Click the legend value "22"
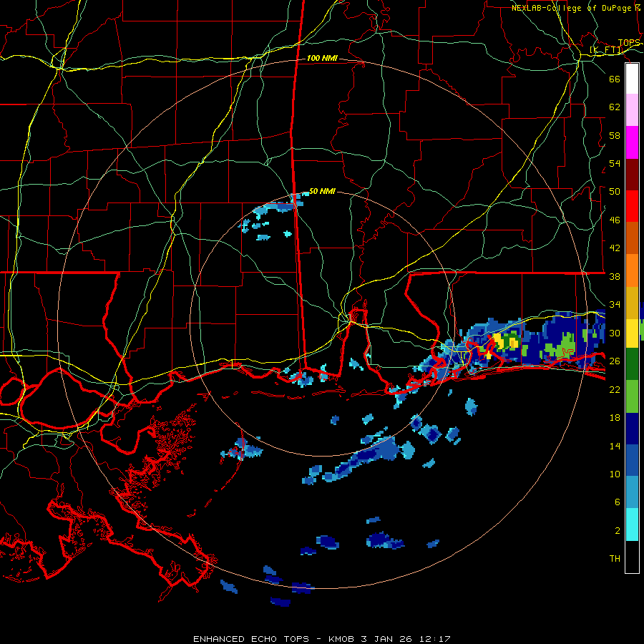Image resolution: width=644 pixels, height=644 pixels. point(615,389)
